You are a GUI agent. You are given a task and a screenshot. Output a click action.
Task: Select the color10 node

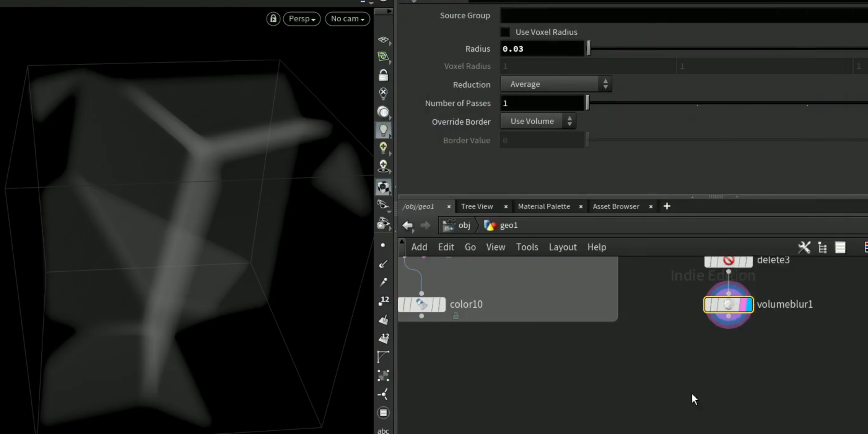click(421, 304)
